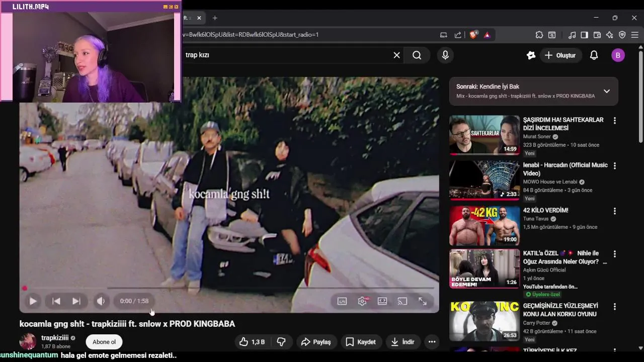The width and height of the screenshot is (644, 362).
Task: Open Carry Potter channel name
Action: pyautogui.click(x=537, y=323)
